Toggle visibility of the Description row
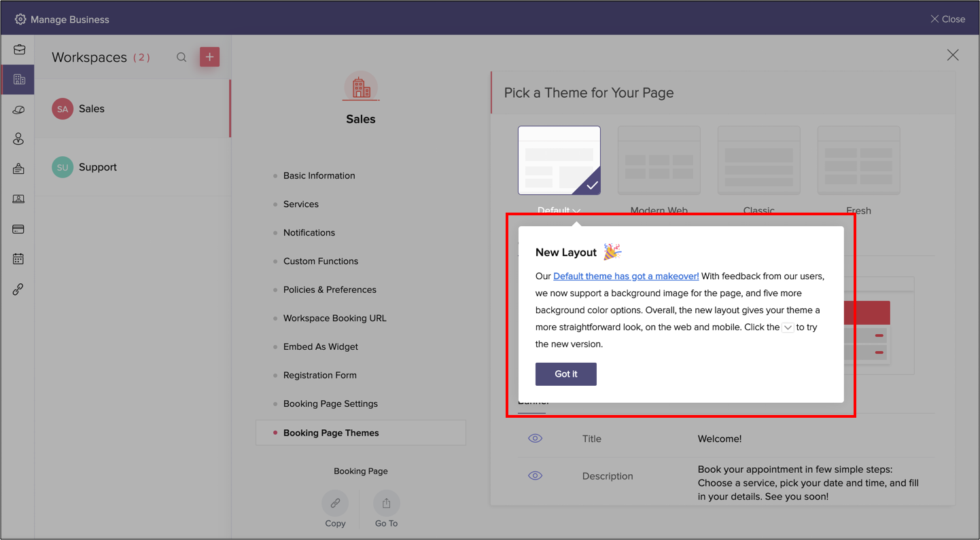 (535, 475)
